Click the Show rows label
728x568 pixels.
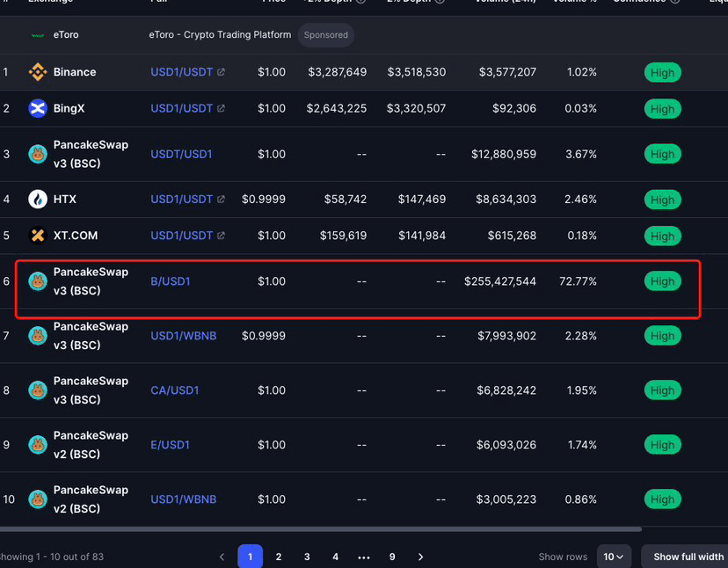pos(563,557)
